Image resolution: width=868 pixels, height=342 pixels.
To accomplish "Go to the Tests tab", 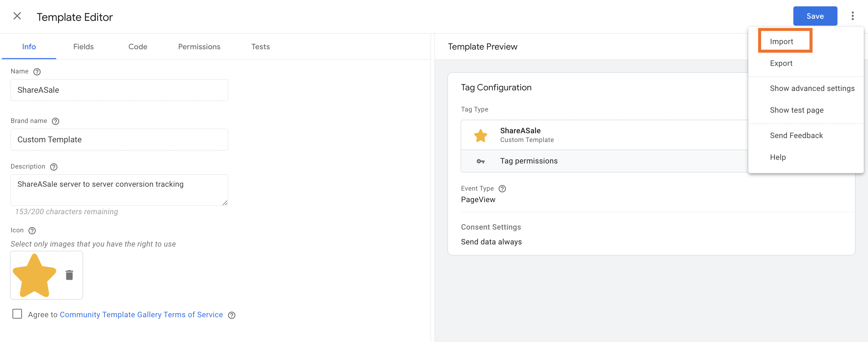I will coord(261,47).
